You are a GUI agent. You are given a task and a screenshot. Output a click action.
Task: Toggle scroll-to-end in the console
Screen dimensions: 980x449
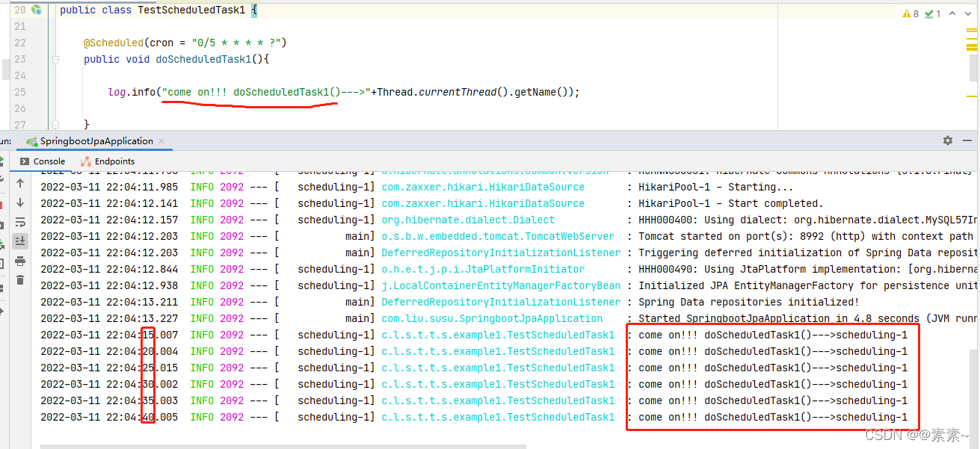[19, 240]
